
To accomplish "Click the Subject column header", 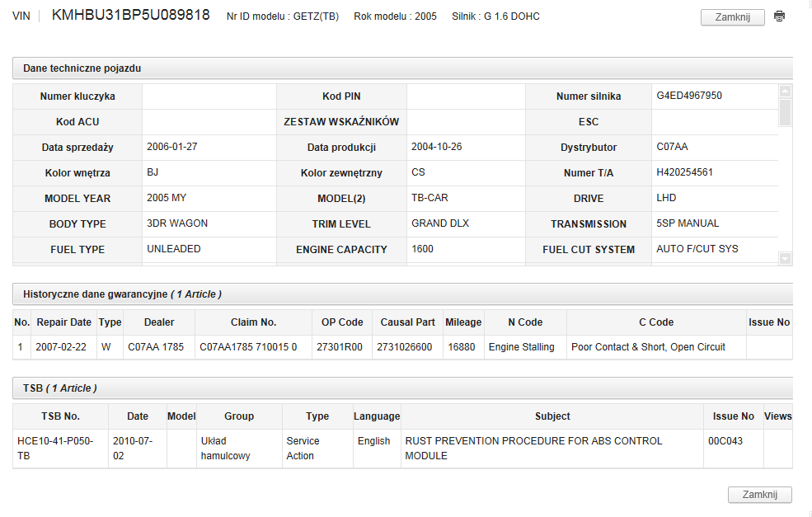I will (x=552, y=416).
